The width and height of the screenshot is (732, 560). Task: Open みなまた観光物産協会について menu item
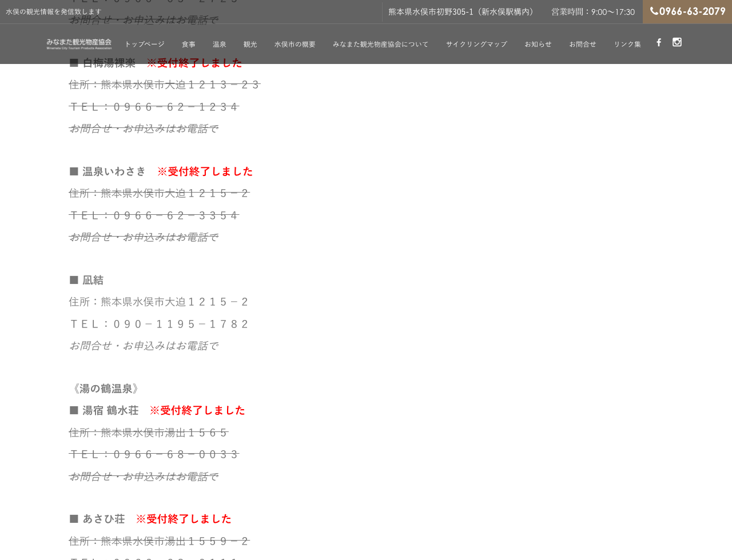(x=381, y=44)
